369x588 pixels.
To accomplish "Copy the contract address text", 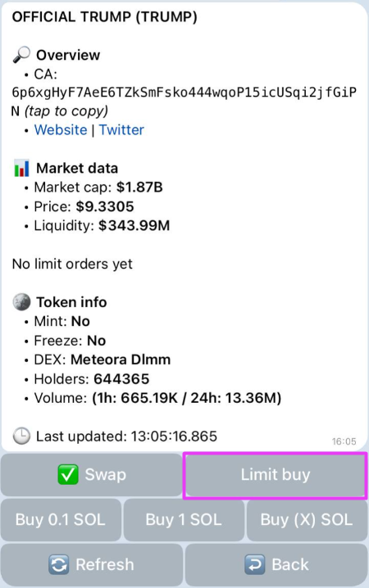I will 184,102.
